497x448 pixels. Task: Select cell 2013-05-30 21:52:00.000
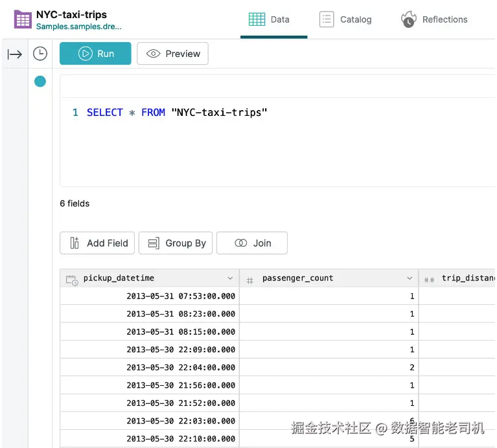pyautogui.click(x=150, y=403)
